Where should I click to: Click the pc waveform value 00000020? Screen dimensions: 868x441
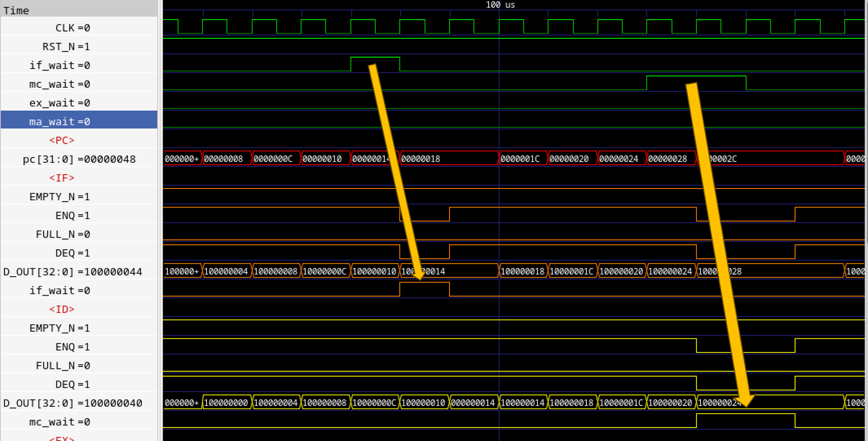click(x=569, y=159)
